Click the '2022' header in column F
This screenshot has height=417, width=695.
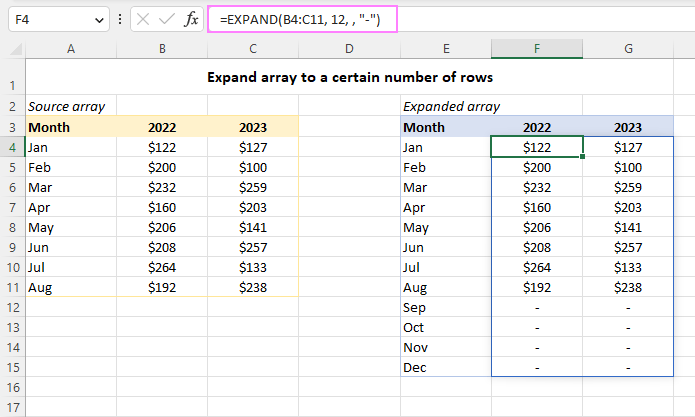537,127
